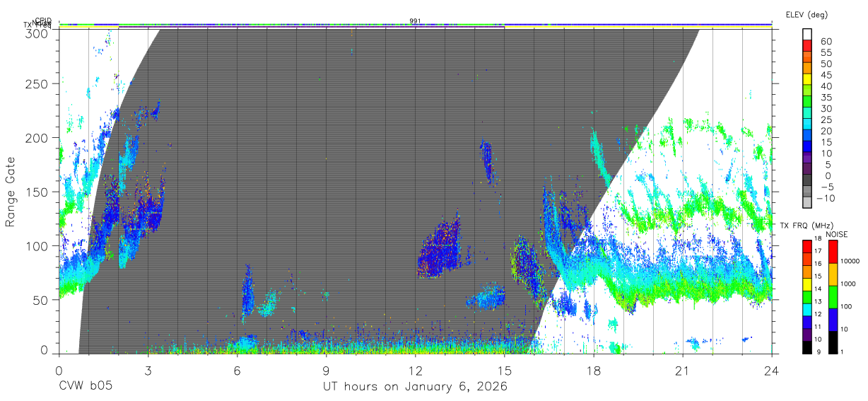868x401 pixels.
Task: Click the '250' range gate tick label
Action: 37,84
